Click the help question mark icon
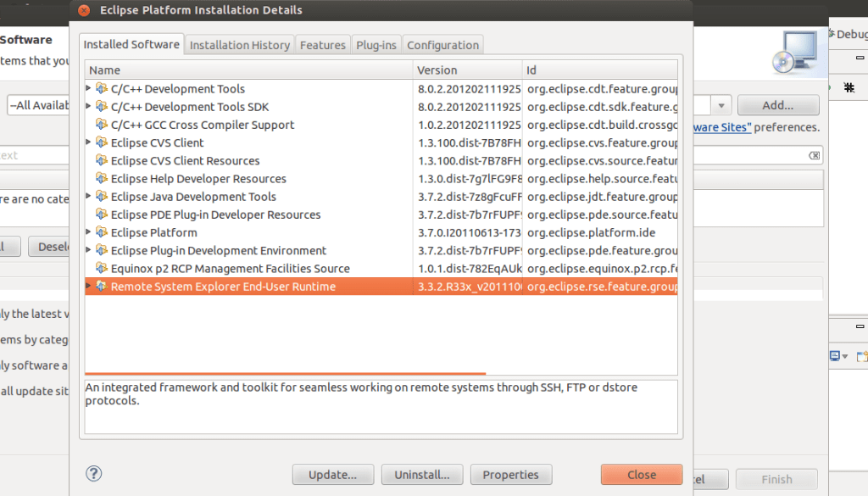The width and height of the screenshot is (868, 496). (x=94, y=474)
